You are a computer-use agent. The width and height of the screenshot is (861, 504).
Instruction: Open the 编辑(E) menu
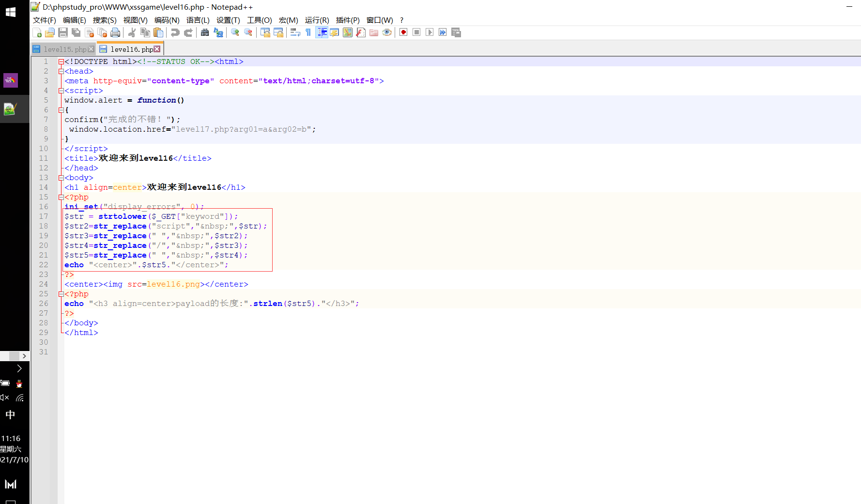coord(75,20)
